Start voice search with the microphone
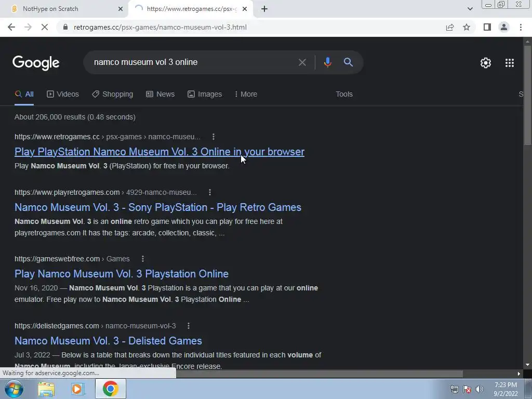Screen dimensions: 532x399 pyautogui.click(x=327, y=62)
